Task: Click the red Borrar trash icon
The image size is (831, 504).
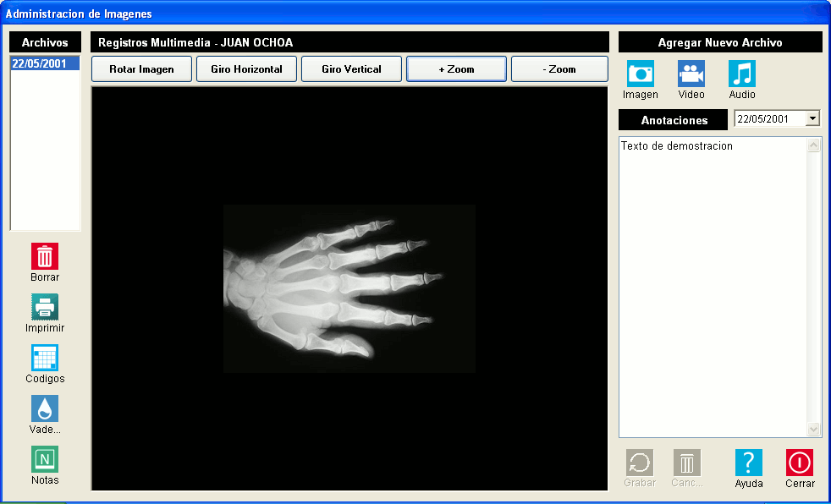Action: click(45, 257)
